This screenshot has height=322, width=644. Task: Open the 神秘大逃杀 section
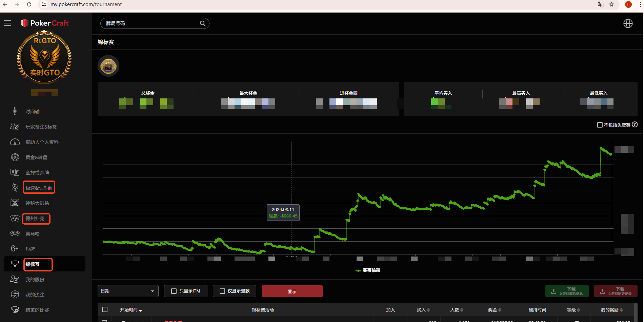tap(37, 203)
